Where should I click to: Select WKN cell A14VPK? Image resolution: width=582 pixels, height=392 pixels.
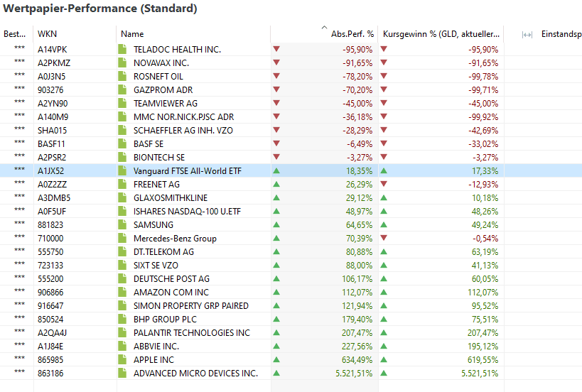coord(53,49)
